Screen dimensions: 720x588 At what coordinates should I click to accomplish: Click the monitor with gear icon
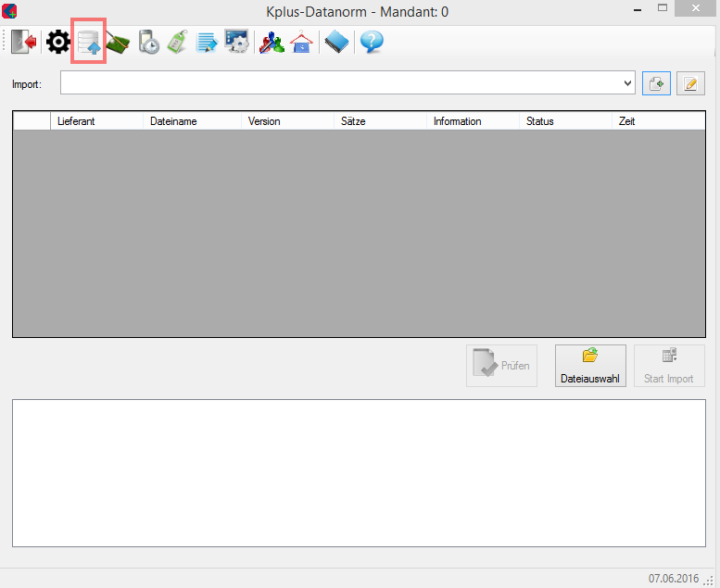coord(236,43)
